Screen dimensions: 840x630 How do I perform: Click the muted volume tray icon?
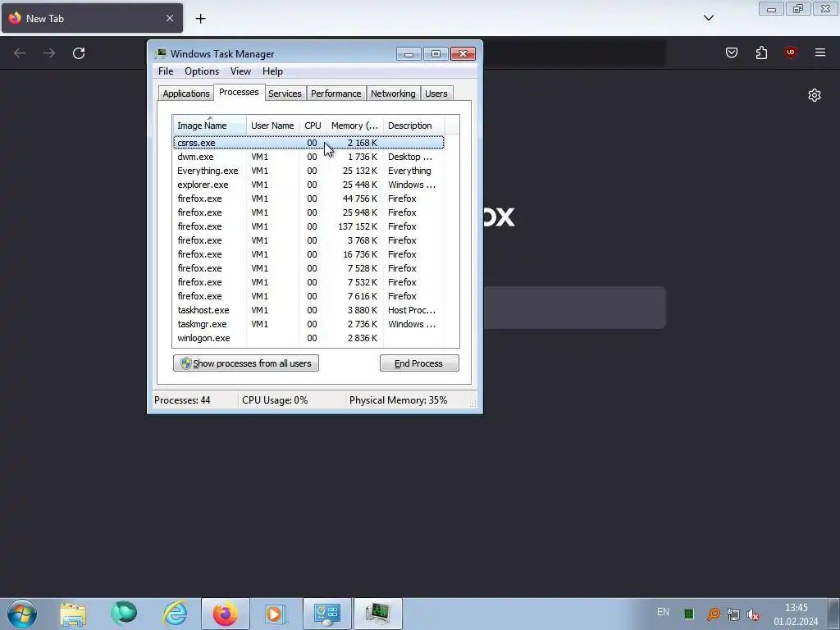coord(753,614)
